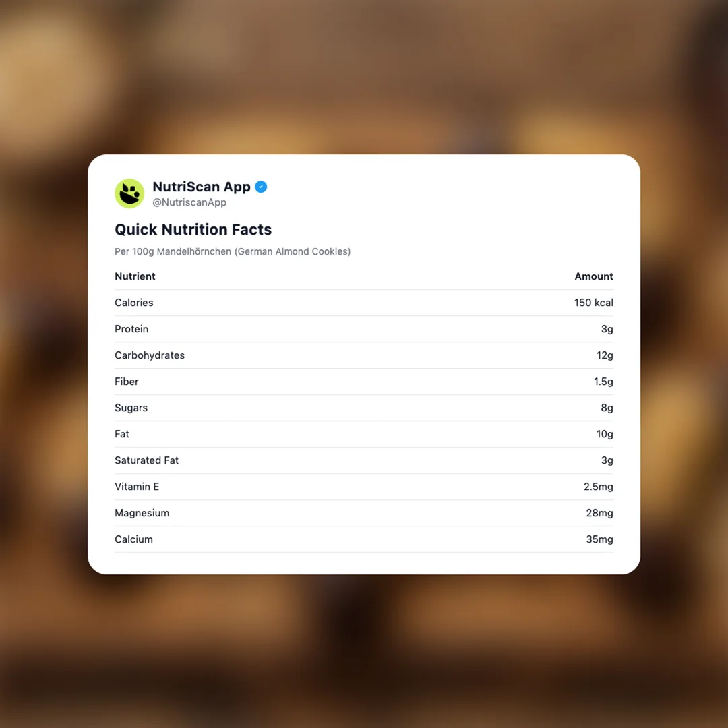Click the blue verified checkmark badge
The image size is (728, 728).
261,187
